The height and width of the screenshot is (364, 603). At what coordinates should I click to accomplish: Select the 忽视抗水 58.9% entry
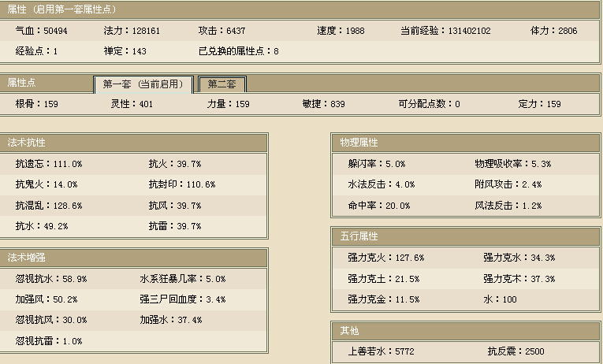(50, 279)
